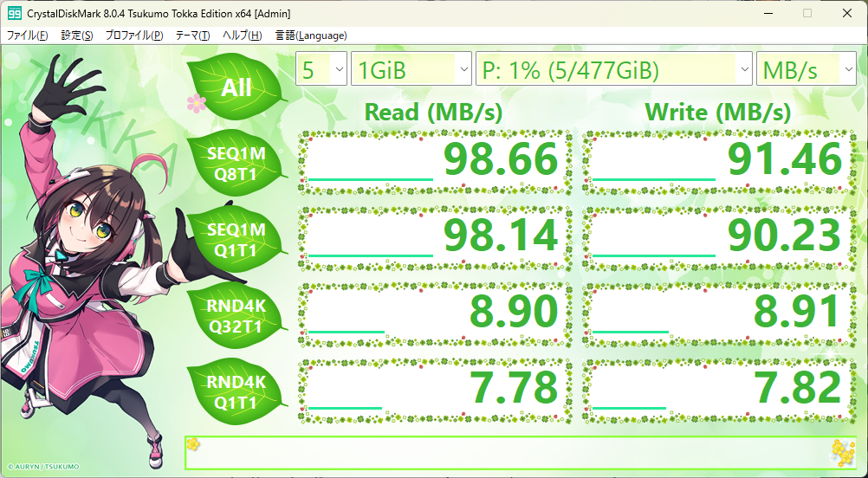Screen dimensions: 868x478
Task: Click the CrystalDiskMark app icon in title bar
Action: (15, 13)
